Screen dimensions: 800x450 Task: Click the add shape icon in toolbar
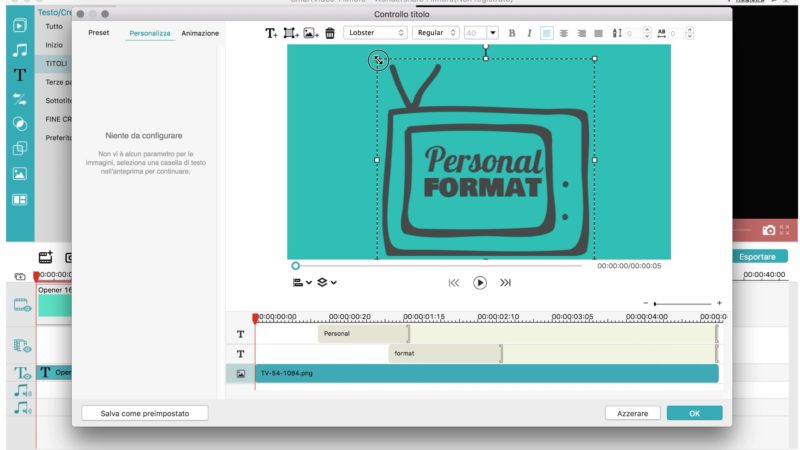point(291,33)
